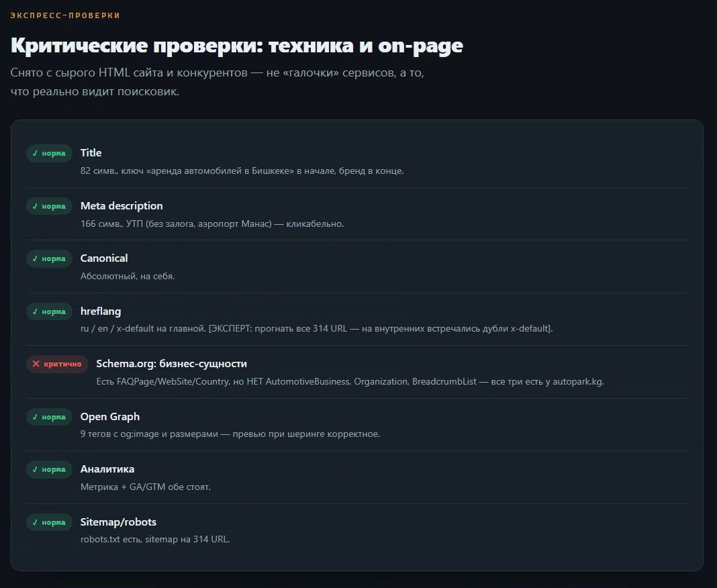
Task: Select the 'hreflang' heading
Action: pyautogui.click(x=101, y=311)
